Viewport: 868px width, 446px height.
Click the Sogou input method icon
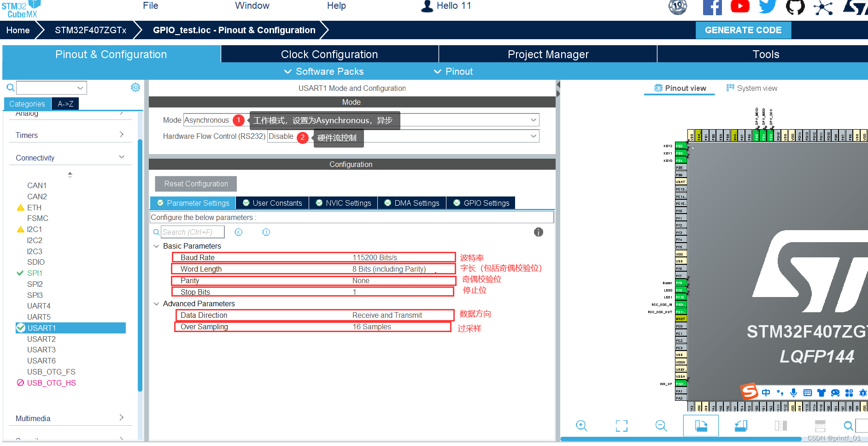tap(749, 392)
